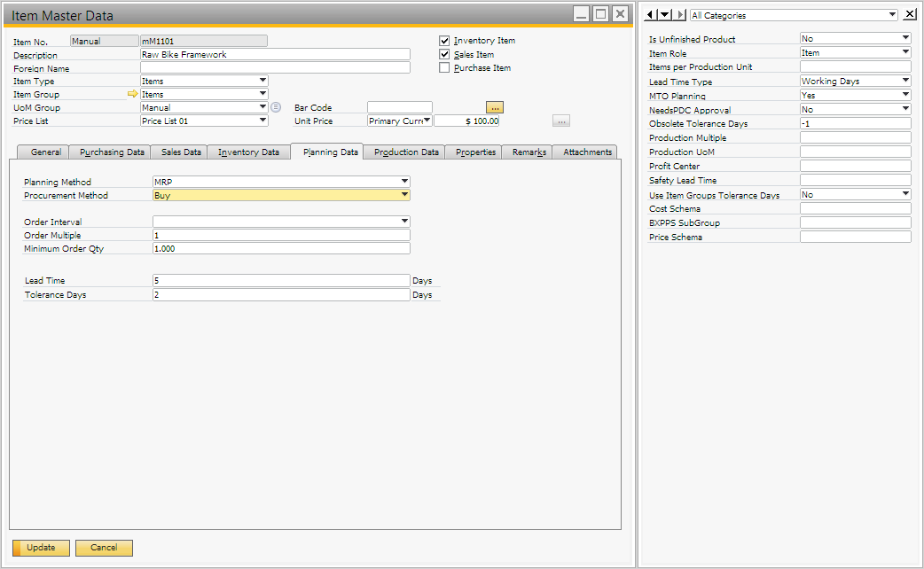The width and height of the screenshot is (924, 569).
Task: Uncheck the Inventory Item checkbox
Action: (x=445, y=41)
